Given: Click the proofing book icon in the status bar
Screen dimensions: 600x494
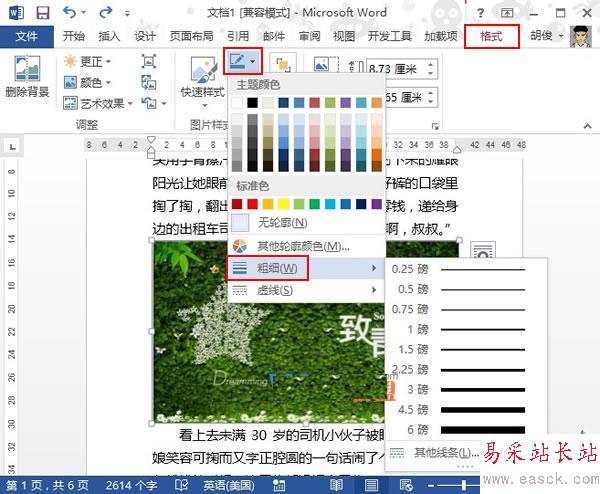Looking at the screenshot, I should 181,485.
